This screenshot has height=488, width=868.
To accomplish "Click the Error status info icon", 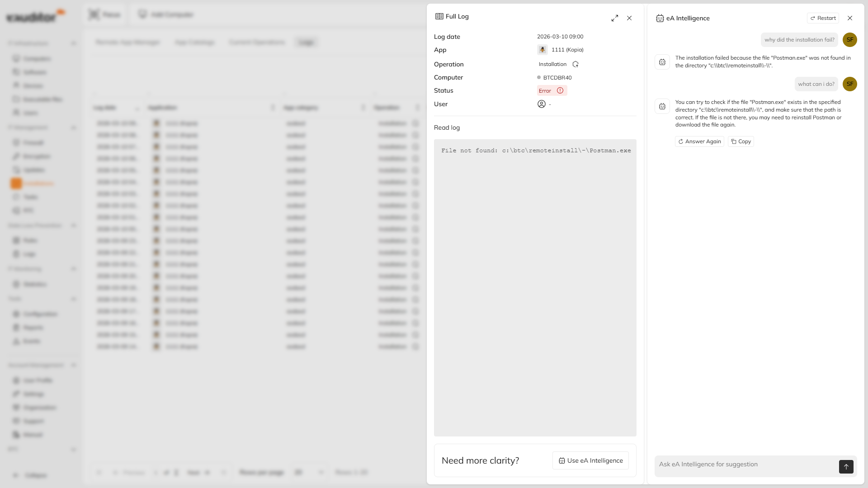I will [x=560, y=90].
